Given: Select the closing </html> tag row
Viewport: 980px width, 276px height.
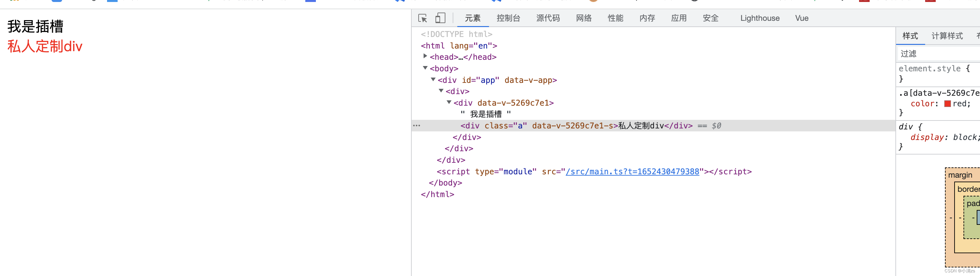Looking at the screenshot, I should click(437, 194).
